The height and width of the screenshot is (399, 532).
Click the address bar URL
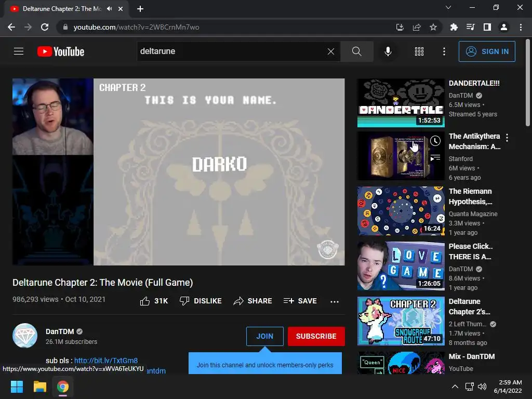pos(136,27)
